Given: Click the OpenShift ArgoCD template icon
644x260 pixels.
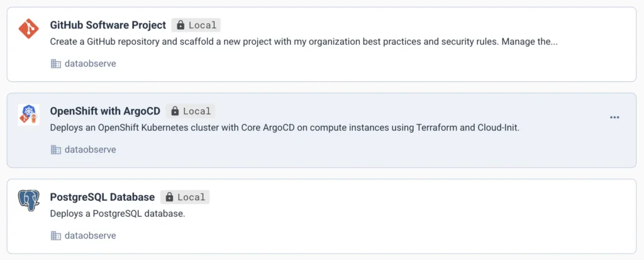Looking at the screenshot, I should click(29, 114).
